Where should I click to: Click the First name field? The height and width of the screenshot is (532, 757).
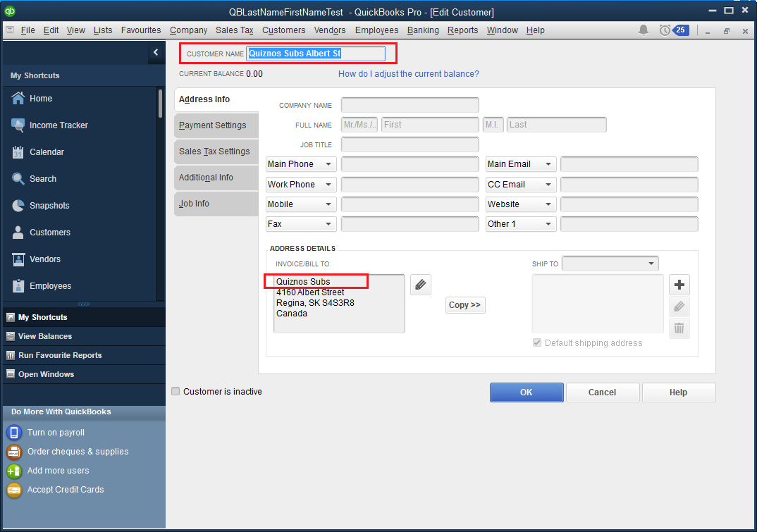pos(430,125)
